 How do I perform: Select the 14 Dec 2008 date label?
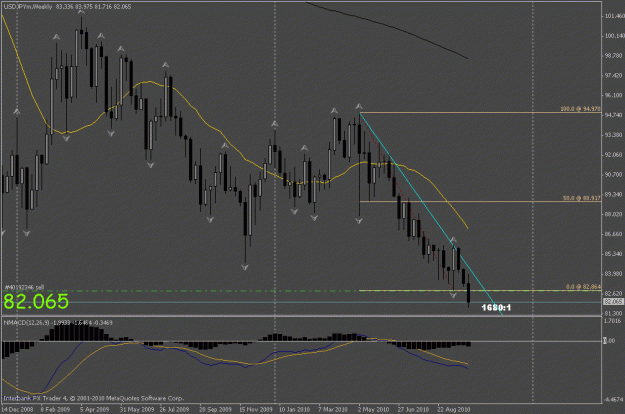17,409
